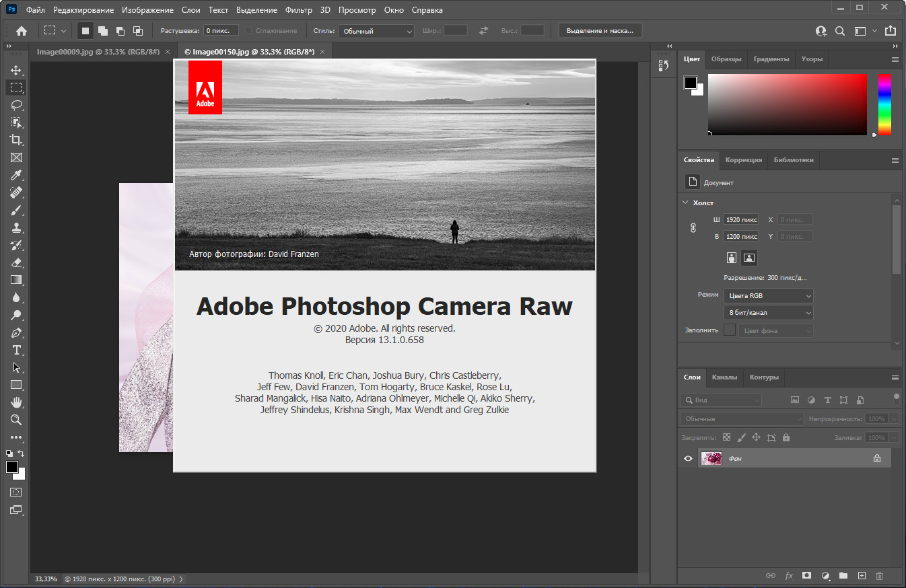Open the Стиль dropdown showing Обычный
This screenshot has width=906, height=588.
(376, 31)
